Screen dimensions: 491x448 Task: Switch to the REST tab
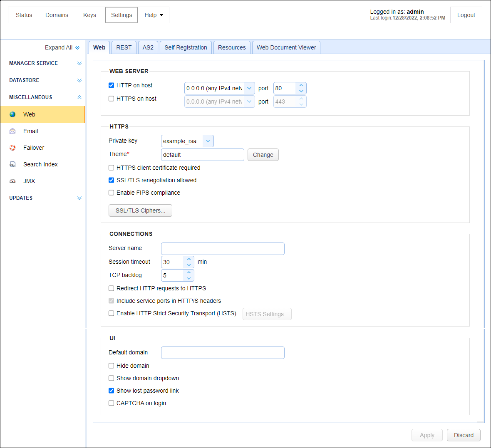pyautogui.click(x=124, y=47)
